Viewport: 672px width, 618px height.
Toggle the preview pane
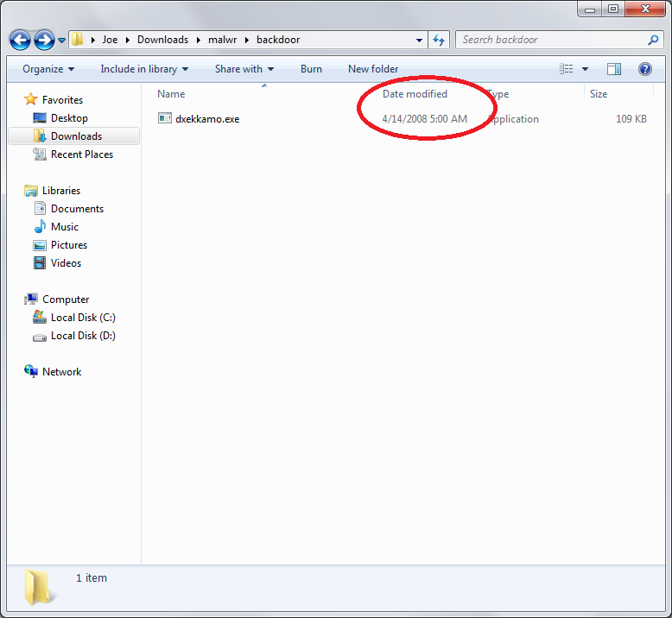tap(614, 69)
